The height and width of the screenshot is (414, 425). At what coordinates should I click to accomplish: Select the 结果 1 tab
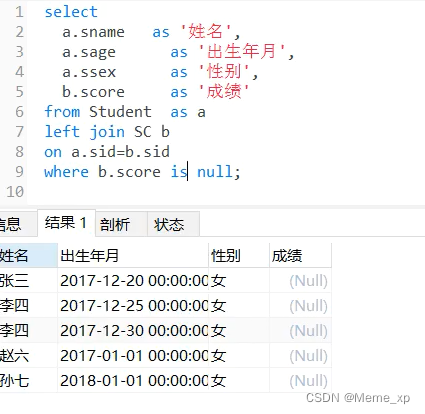pyautogui.click(x=66, y=223)
